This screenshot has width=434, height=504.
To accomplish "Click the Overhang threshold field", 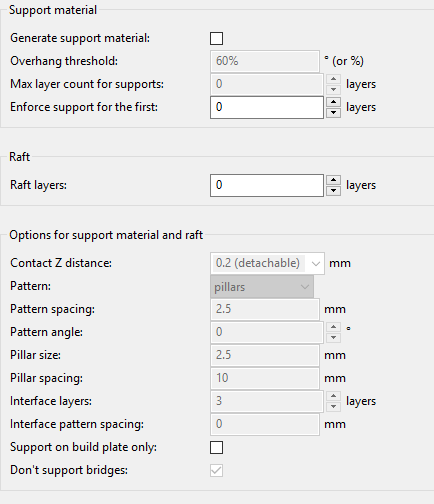I will (x=265, y=61).
